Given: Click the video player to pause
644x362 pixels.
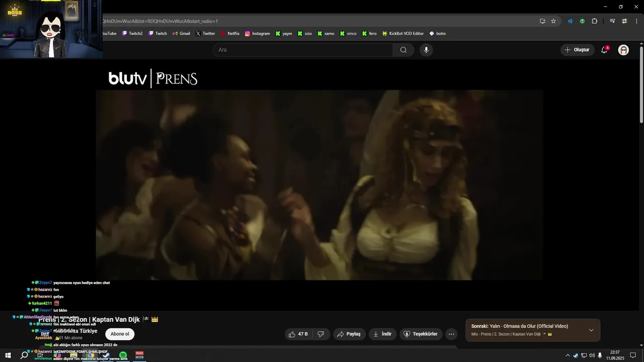Looking at the screenshot, I should coord(319,185).
